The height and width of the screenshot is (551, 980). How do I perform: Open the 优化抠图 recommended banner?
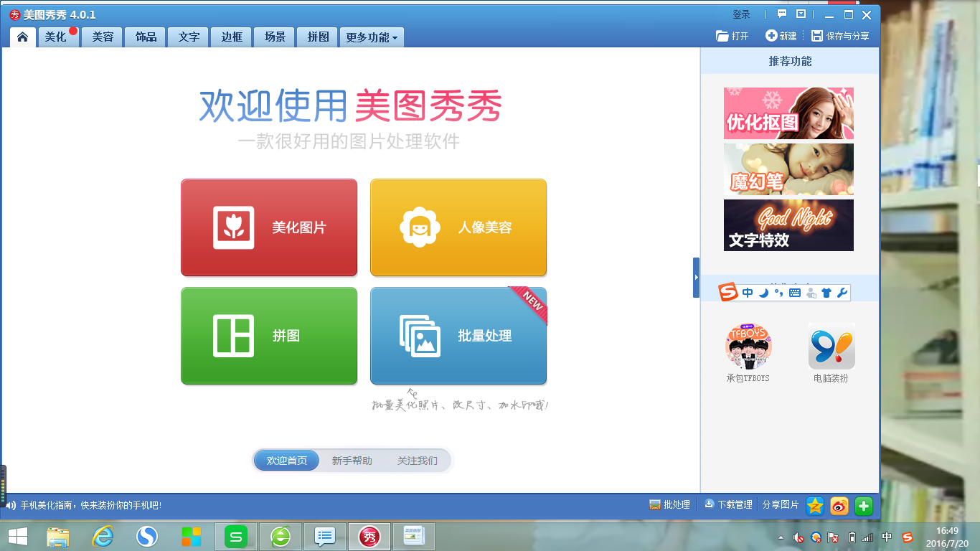click(x=788, y=113)
